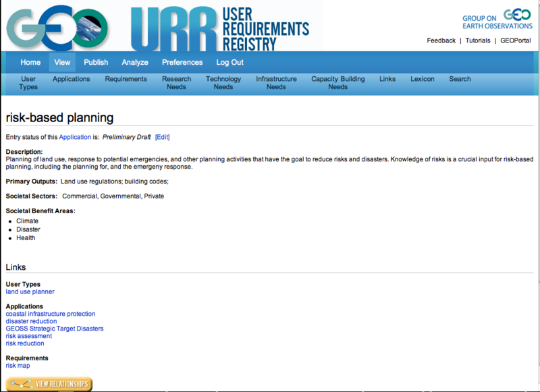Click Log Out in the navigation bar
540x392 pixels.
[229, 62]
